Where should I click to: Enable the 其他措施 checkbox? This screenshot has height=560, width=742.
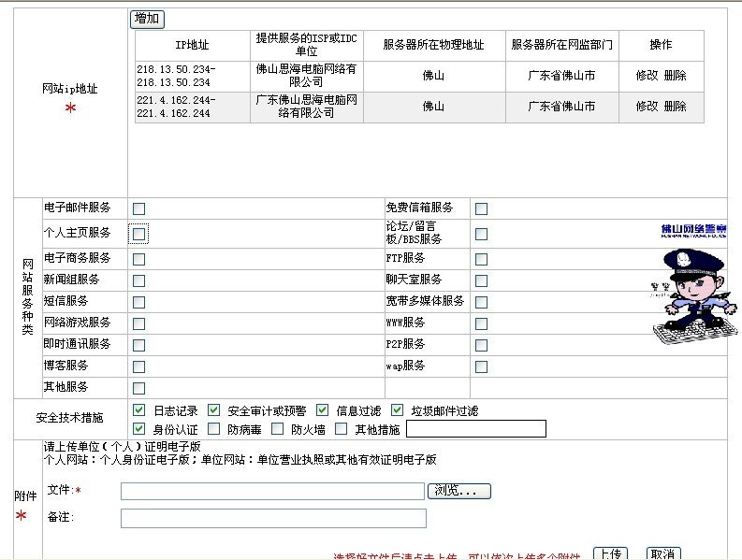pos(341,429)
